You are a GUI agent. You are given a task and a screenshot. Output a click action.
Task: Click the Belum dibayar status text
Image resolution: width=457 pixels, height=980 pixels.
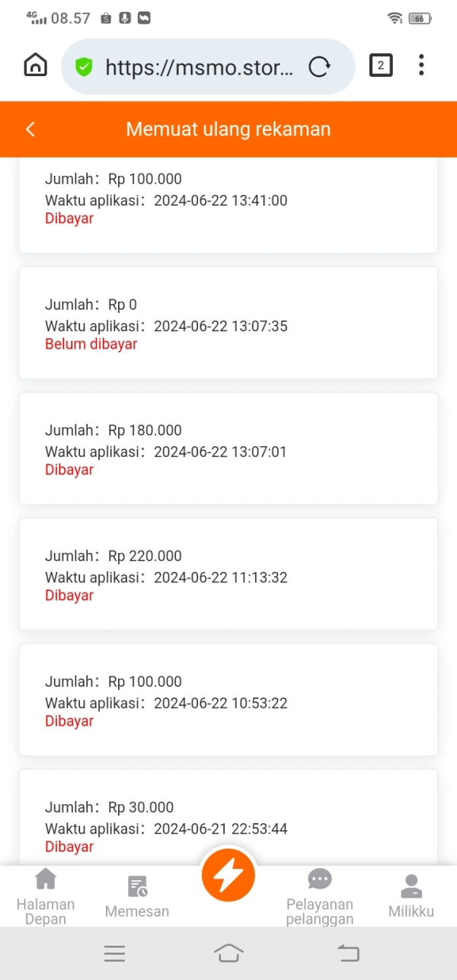point(91,344)
